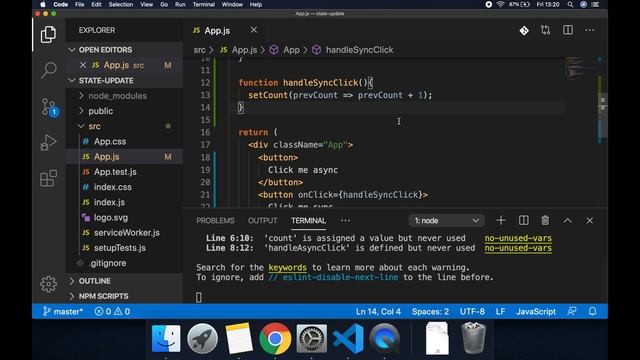Open the Extensions view

point(48,178)
